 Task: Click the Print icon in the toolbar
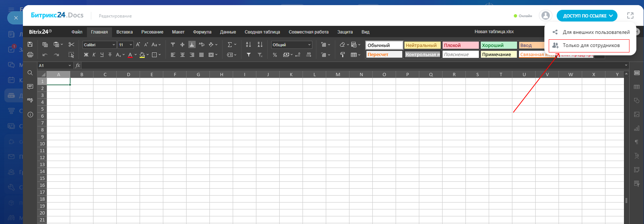click(x=30, y=55)
